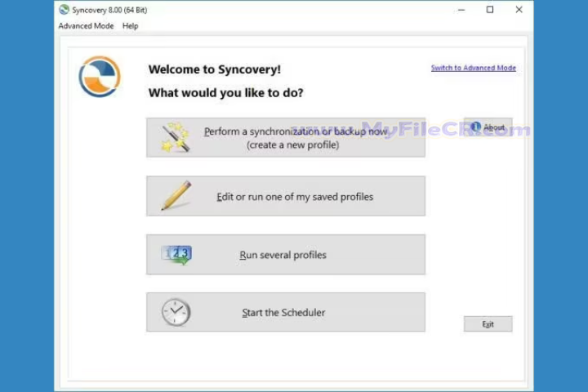Choose Edit or run one of my saved profiles
This screenshot has height=392, width=588.
pos(286,196)
